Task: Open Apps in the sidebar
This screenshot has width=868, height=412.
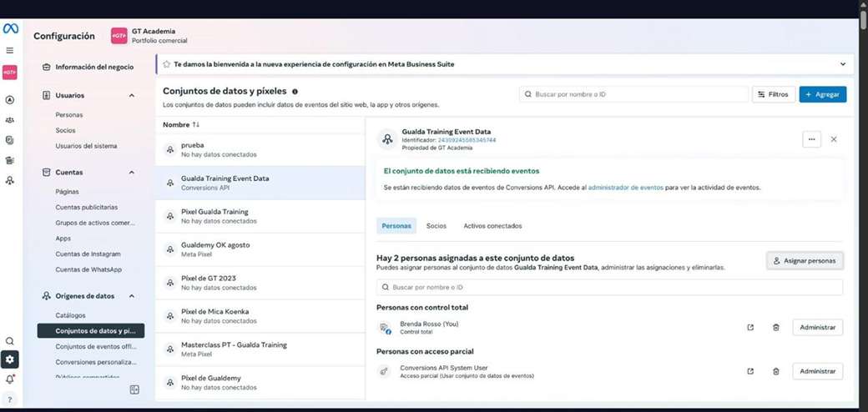Action: (63, 239)
